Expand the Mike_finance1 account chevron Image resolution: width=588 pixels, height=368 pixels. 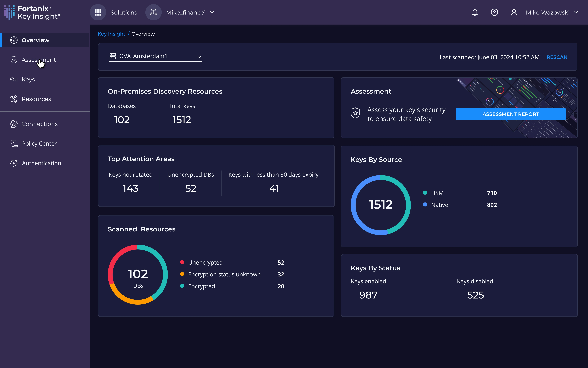[212, 12]
